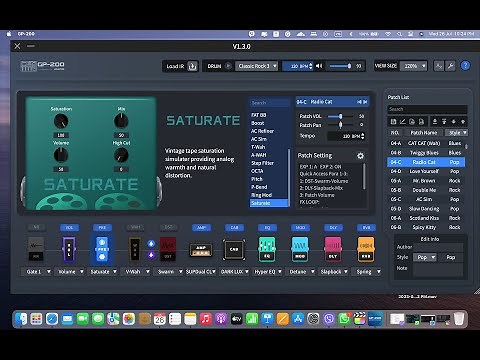Toggle the VOL module off
This screenshot has width=480, height=360.
69,228
